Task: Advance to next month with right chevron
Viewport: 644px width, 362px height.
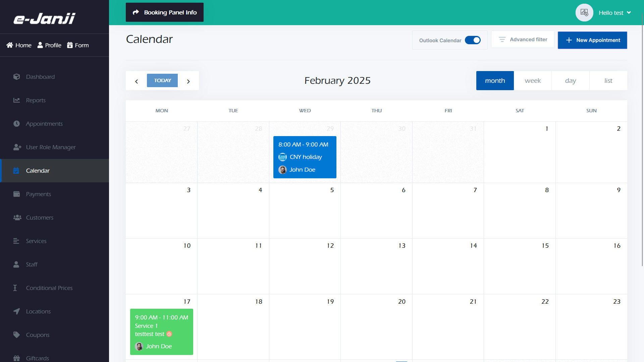Action: [x=189, y=81]
